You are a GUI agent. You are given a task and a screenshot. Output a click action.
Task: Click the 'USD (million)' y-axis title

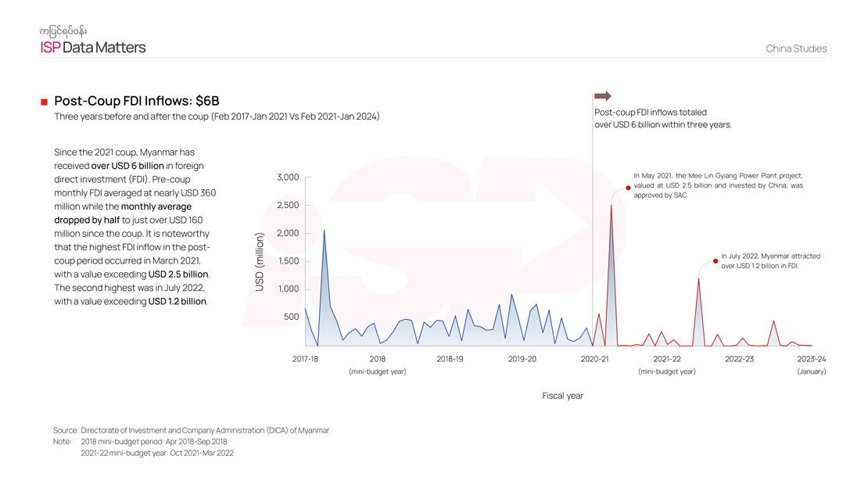260,262
